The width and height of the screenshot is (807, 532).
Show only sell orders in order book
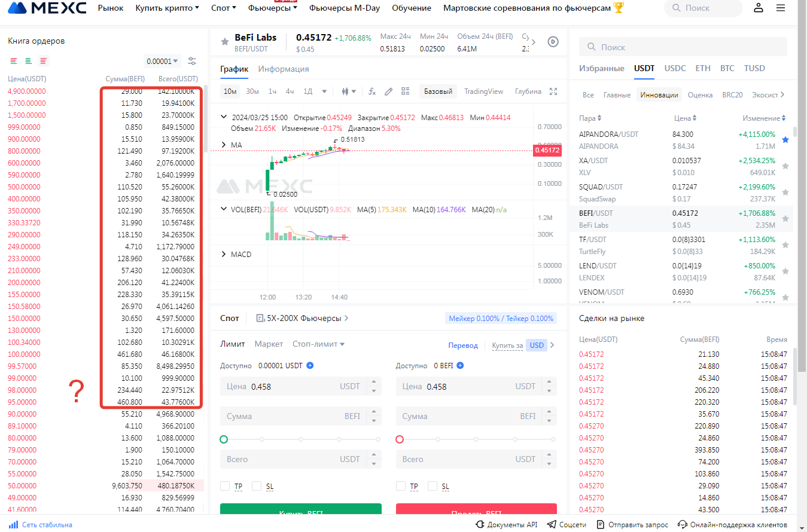(x=44, y=61)
